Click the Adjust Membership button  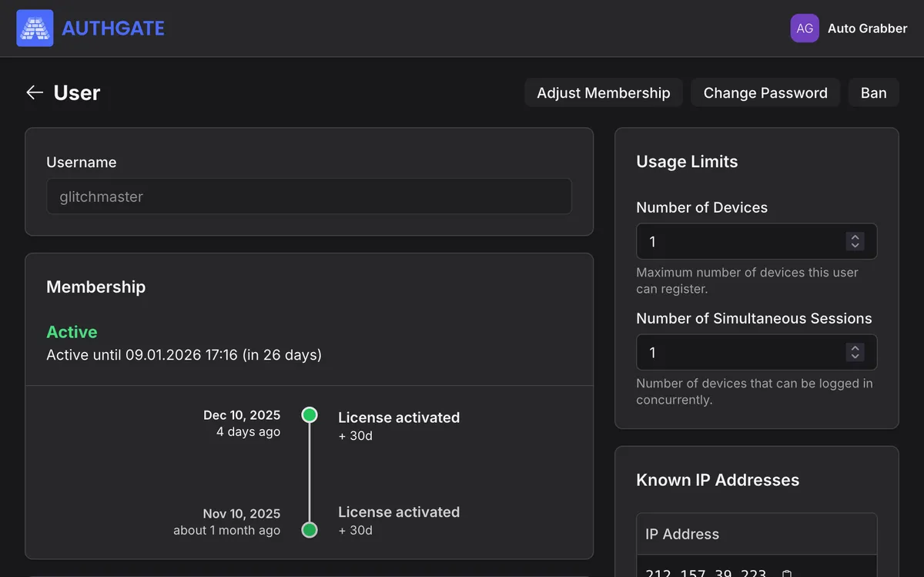[603, 92]
